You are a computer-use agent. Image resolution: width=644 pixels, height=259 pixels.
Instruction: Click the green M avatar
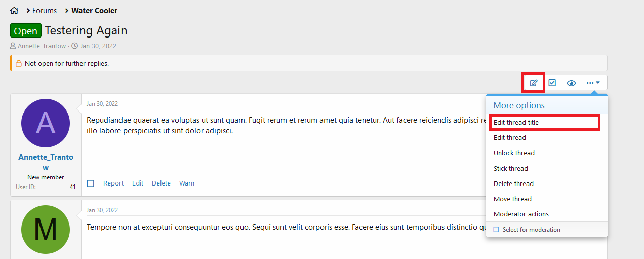[x=46, y=229]
